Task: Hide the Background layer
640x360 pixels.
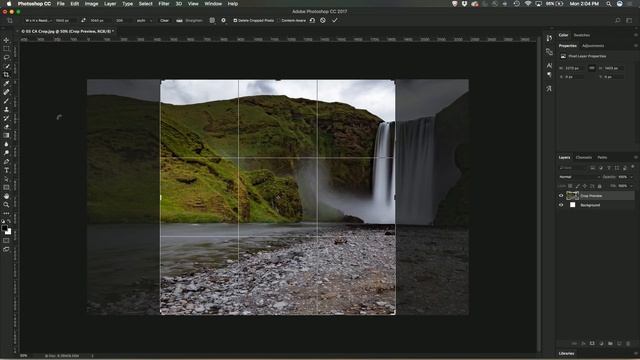Action: (561, 205)
